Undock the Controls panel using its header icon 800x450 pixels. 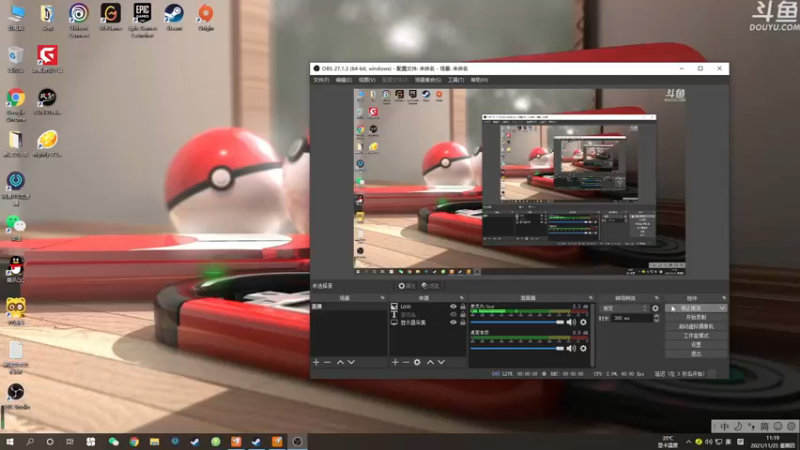click(724, 298)
